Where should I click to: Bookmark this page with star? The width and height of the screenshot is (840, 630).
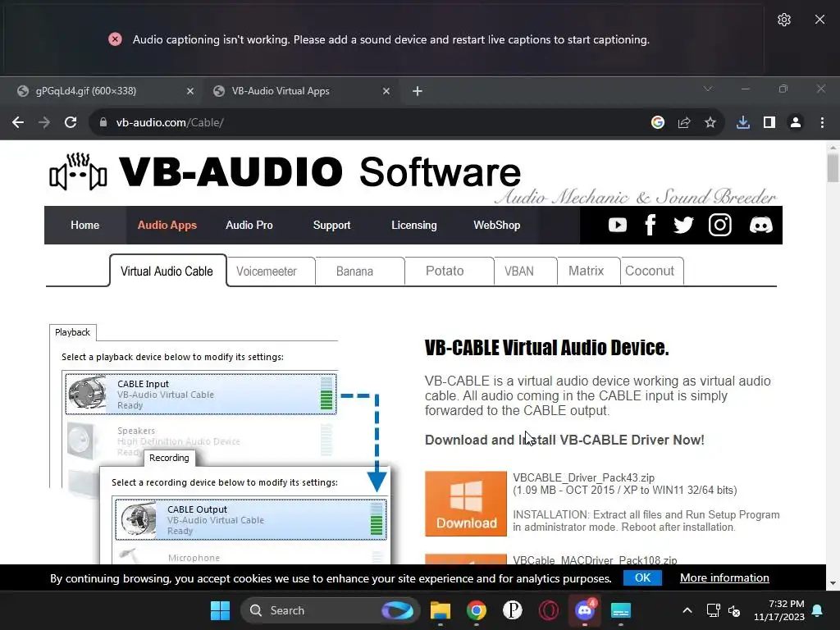(x=710, y=122)
